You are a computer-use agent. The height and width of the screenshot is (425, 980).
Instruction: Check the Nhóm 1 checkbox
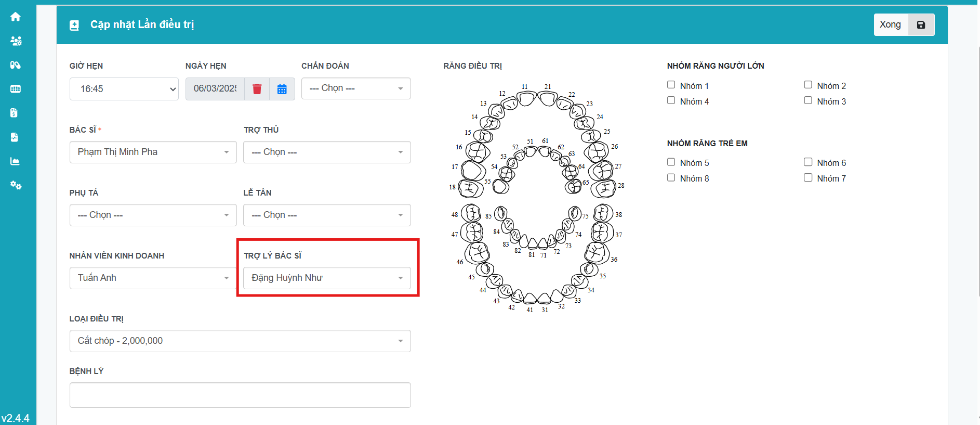point(671,85)
